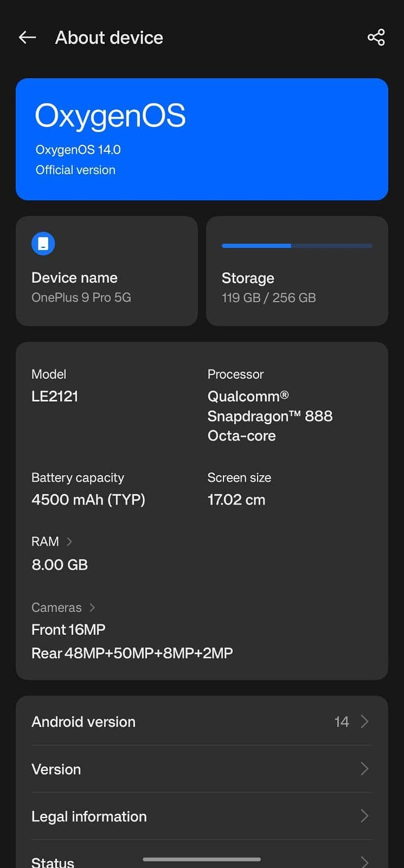404x868 pixels.
Task: Tap the share icon
Action: coord(376,37)
